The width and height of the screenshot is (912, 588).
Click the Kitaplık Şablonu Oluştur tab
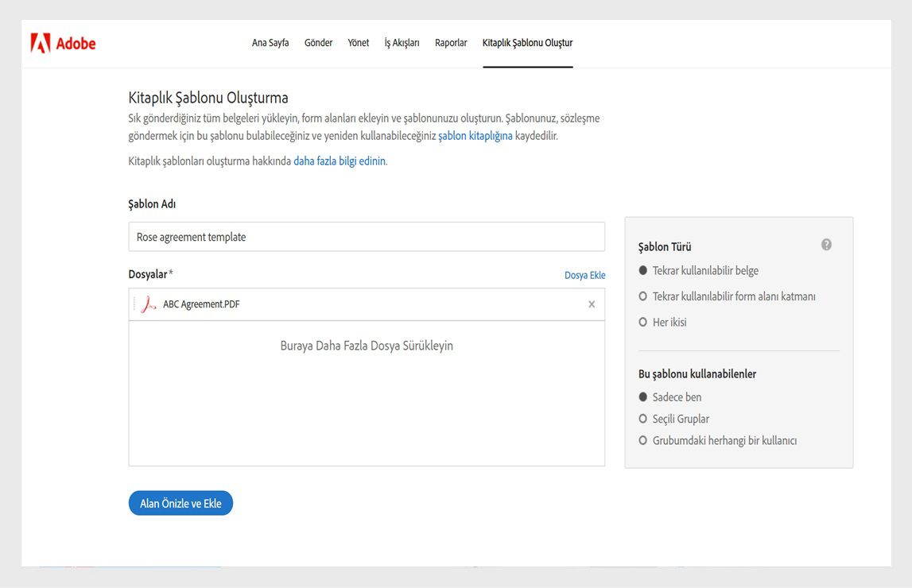pyautogui.click(x=527, y=43)
